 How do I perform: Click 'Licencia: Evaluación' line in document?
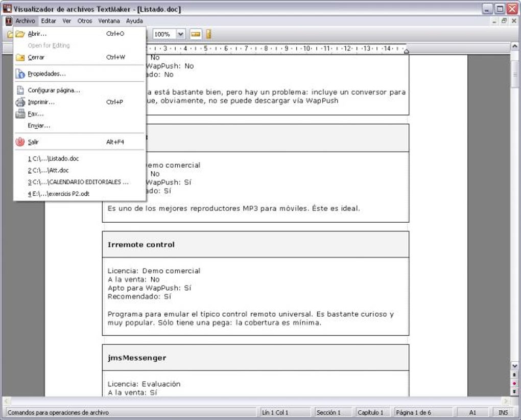point(144,384)
